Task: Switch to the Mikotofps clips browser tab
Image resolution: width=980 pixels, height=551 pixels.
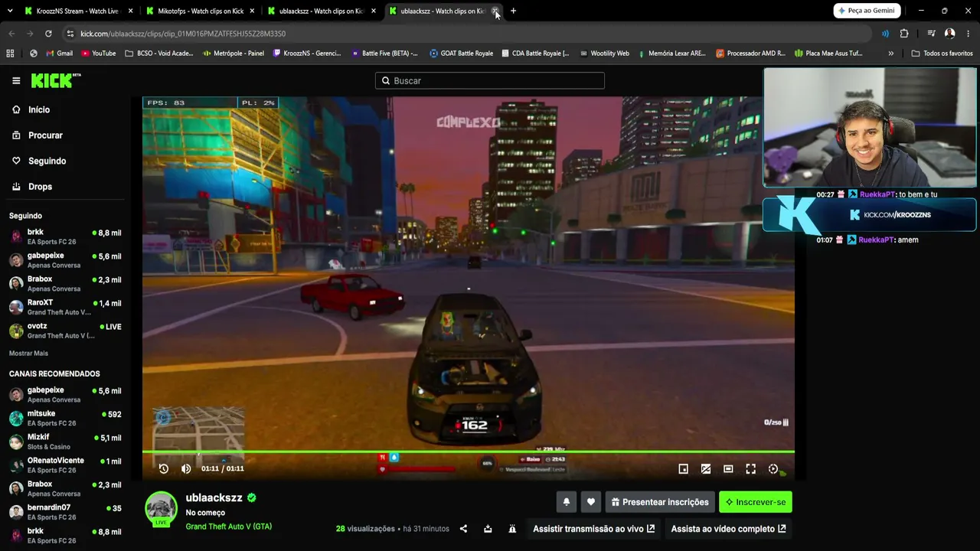Action: [201, 11]
